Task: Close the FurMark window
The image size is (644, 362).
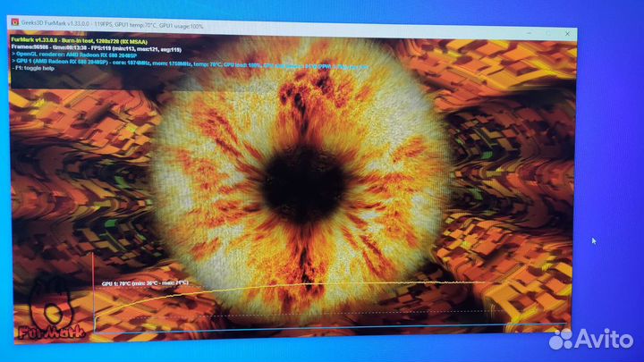Action: tap(567, 34)
